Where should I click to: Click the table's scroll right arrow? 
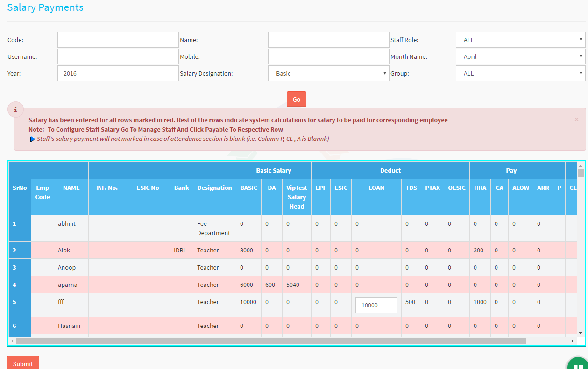tap(572, 341)
